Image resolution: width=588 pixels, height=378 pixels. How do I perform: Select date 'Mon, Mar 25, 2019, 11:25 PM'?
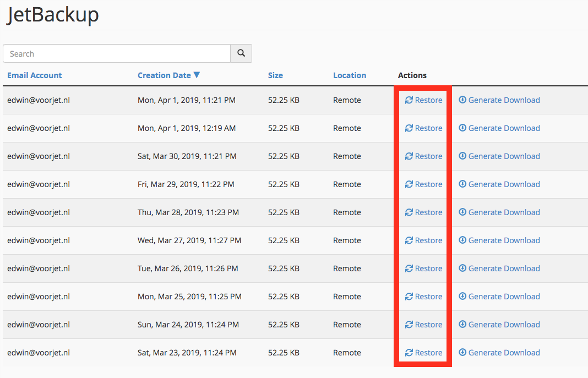[190, 297]
